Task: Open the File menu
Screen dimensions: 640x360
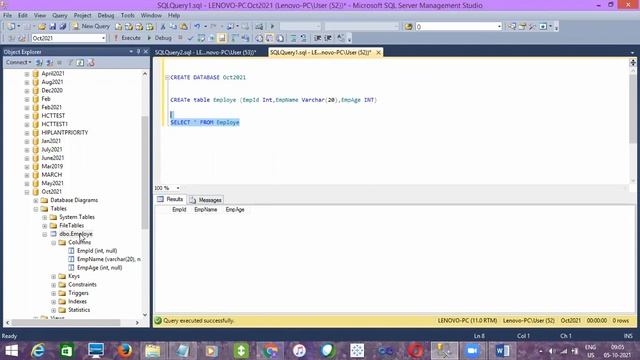Action: [x=7, y=16]
